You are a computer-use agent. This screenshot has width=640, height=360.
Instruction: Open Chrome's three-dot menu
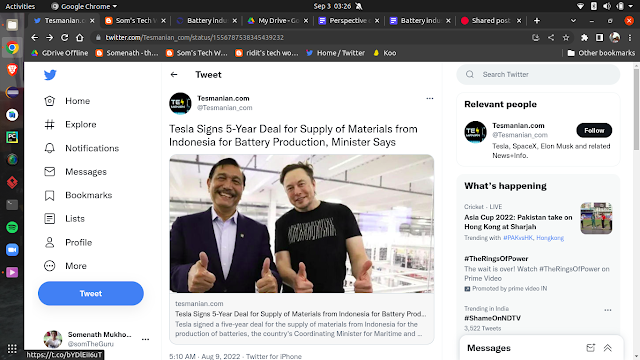coord(630,38)
